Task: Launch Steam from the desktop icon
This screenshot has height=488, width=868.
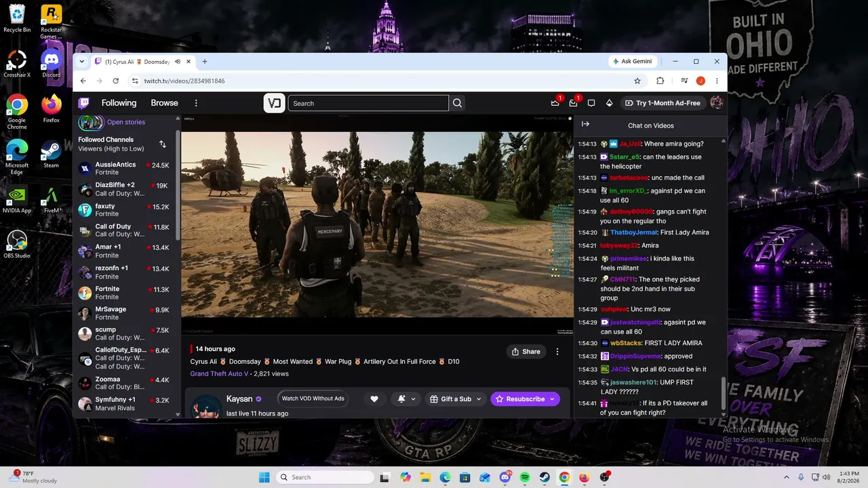Action: pos(51,154)
